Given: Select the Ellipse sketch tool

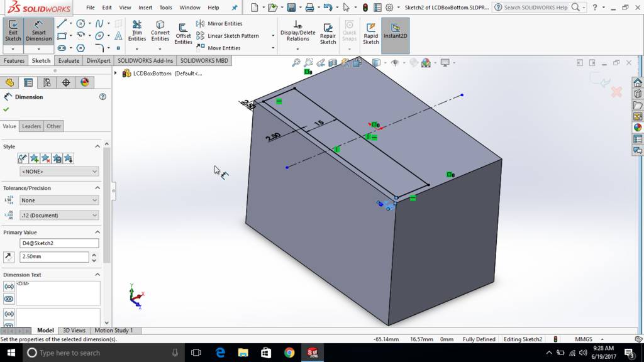Looking at the screenshot, I should 99,36.
